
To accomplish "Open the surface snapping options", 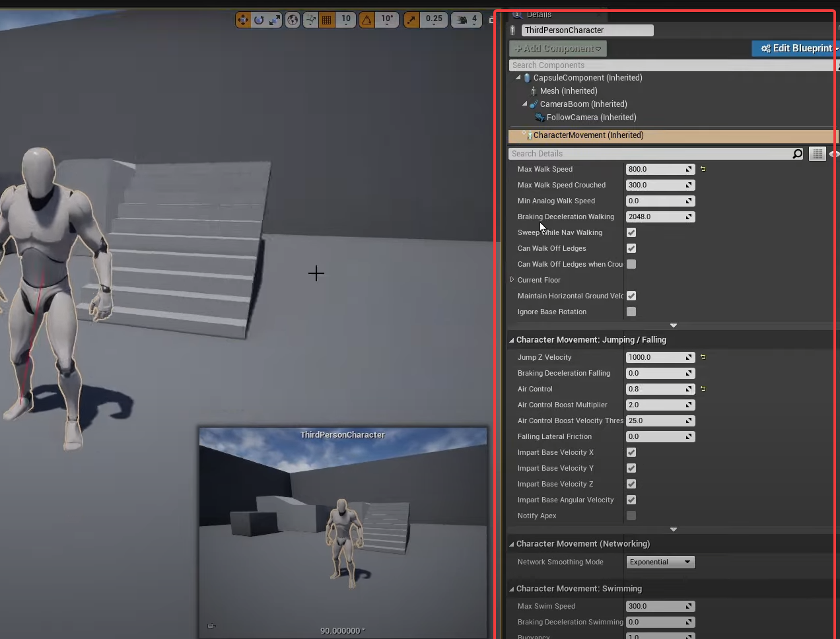I will [x=310, y=20].
